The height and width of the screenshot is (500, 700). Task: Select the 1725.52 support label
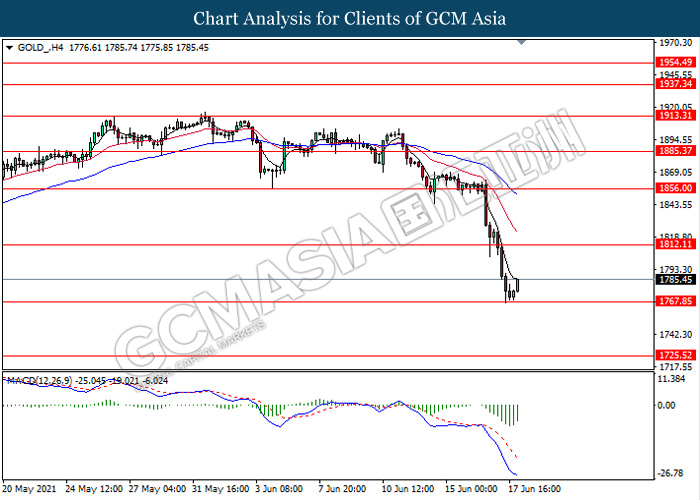tap(675, 355)
